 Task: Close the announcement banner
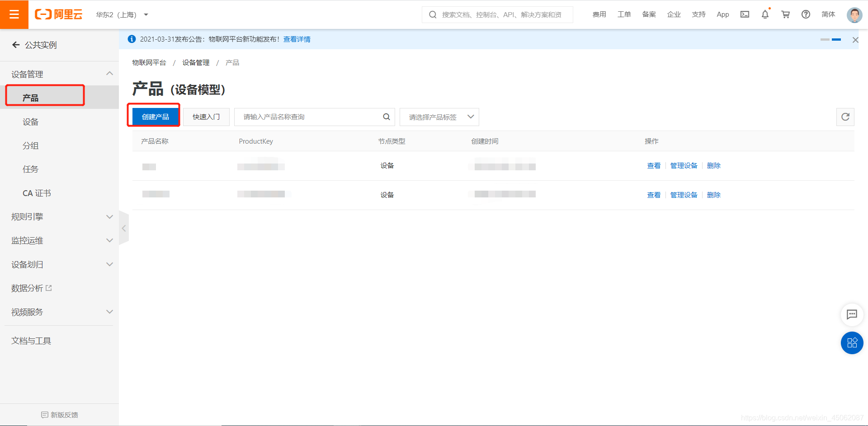(x=855, y=40)
